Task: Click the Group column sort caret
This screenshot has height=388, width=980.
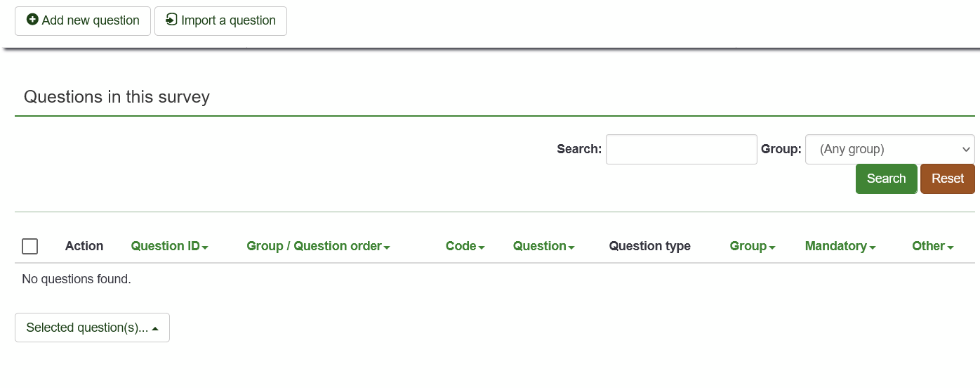Action: pos(772,247)
